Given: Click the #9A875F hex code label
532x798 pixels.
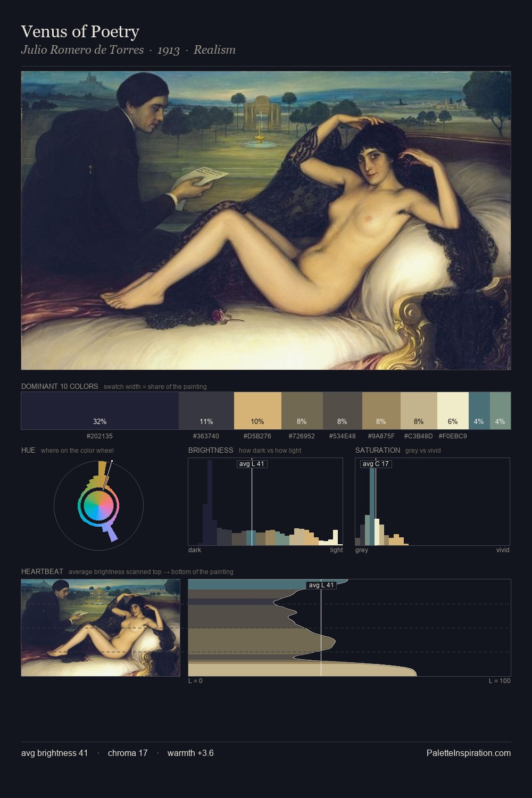Looking at the screenshot, I should pos(381,436).
